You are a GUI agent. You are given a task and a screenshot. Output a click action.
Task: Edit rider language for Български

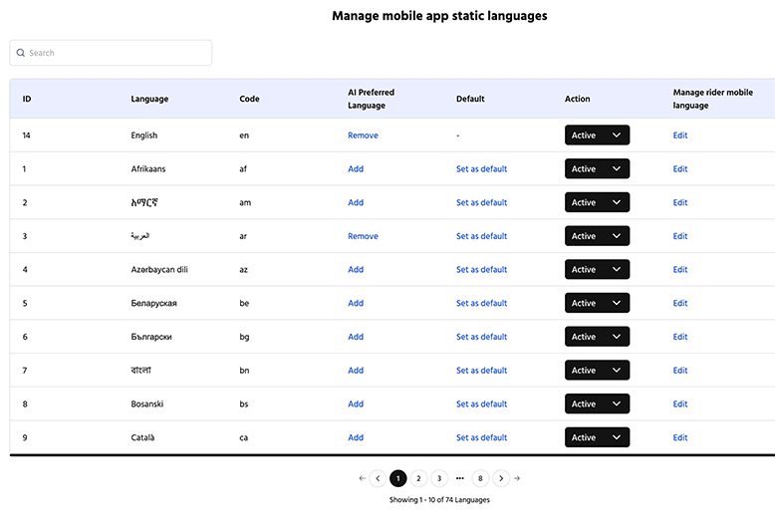click(x=680, y=337)
